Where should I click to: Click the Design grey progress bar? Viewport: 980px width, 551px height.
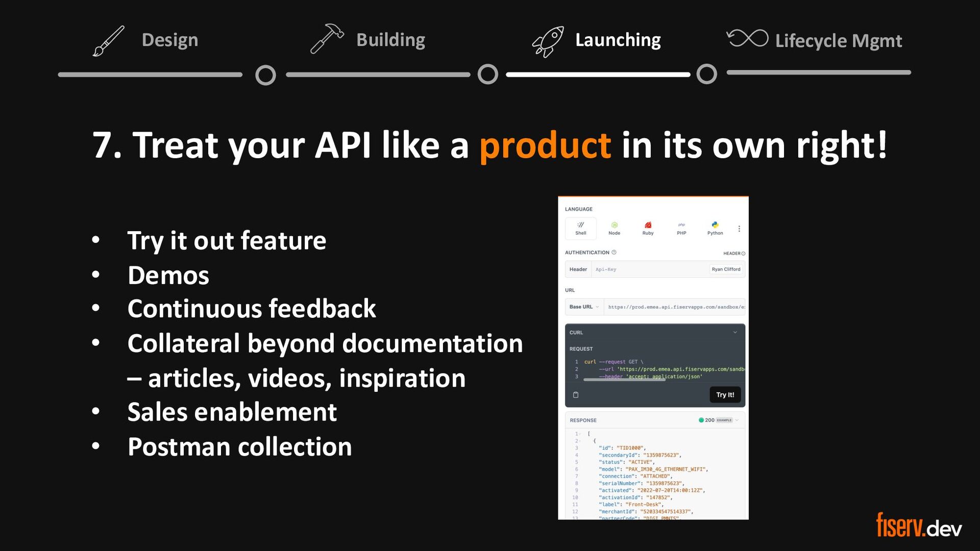[x=150, y=74]
